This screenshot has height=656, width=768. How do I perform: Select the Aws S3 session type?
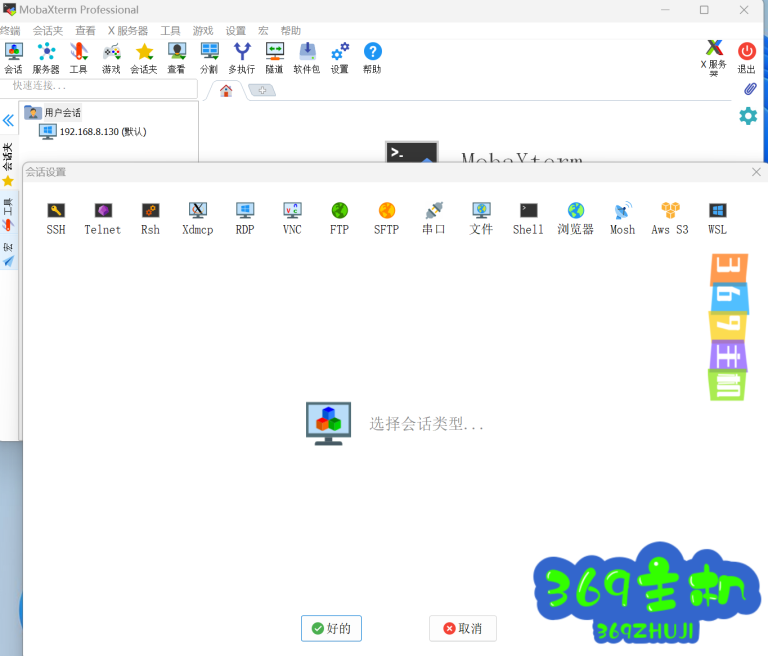[670, 219]
